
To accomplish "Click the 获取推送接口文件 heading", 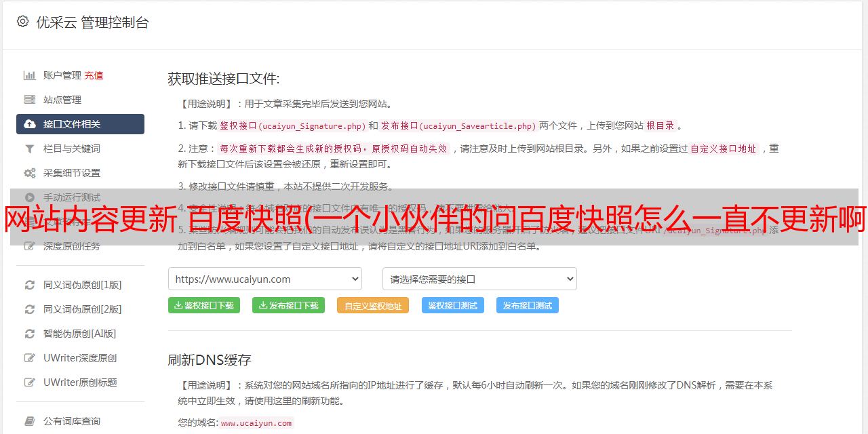I will [x=224, y=79].
